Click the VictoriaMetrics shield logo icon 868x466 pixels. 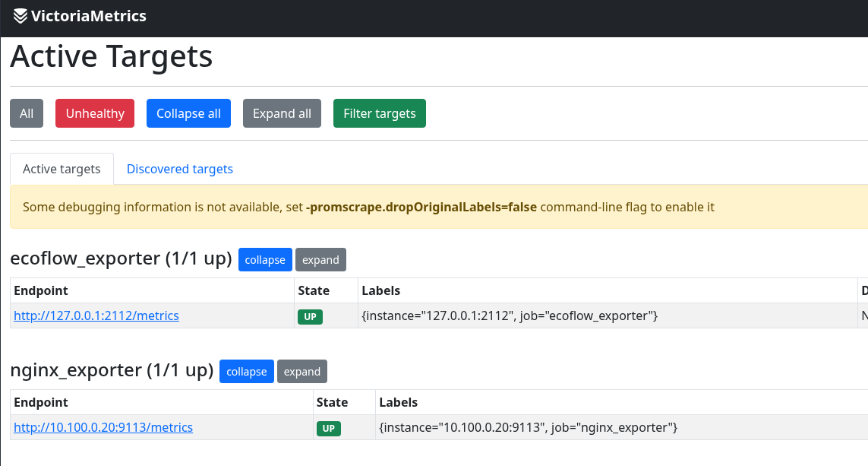(x=21, y=16)
